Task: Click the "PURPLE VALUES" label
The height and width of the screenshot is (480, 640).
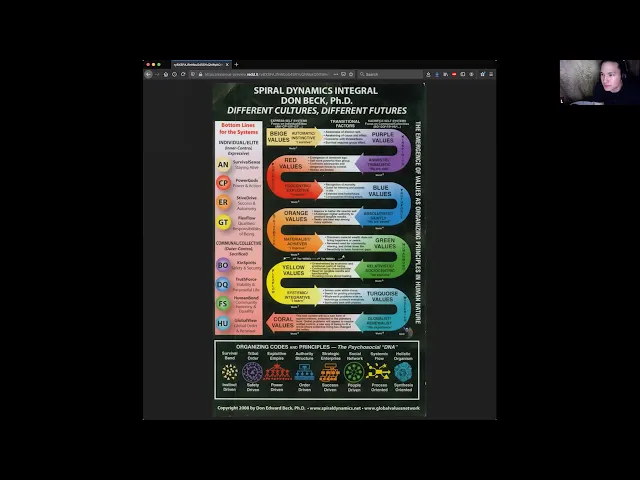Action: [382, 137]
